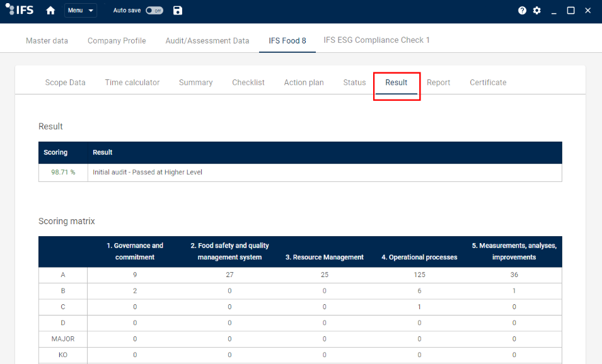Click the save floppy disk icon
The image size is (602, 364).
[x=177, y=10]
